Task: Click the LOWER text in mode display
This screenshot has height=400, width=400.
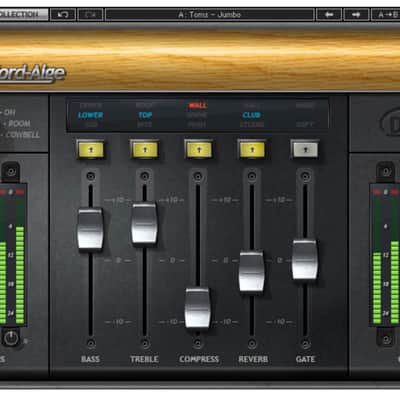Action: (x=90, y=115)
